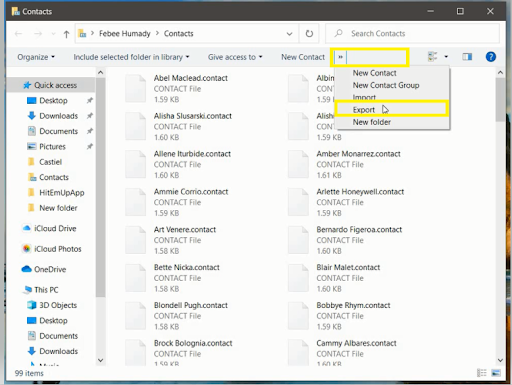Screen dimensions: 512x385
Task: Click the Forward navigation arrow
Action: pyautogui.click(x=38, y=34)
